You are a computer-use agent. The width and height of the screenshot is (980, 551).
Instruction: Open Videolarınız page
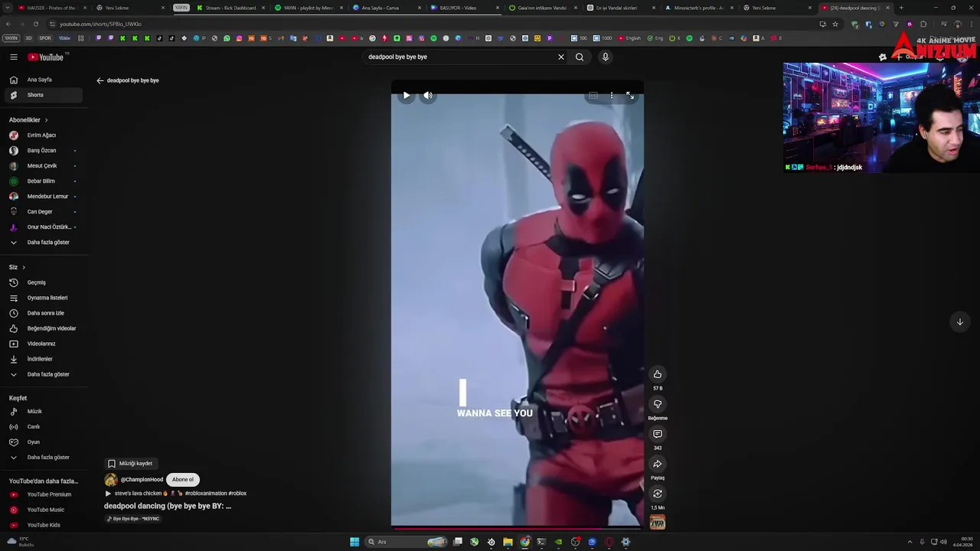43,344
